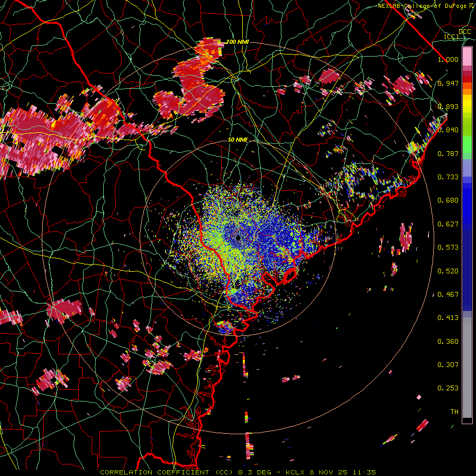Select the 0.467 scale value
The width and height of the screenshot is (476, 476).
pos(448,295)
